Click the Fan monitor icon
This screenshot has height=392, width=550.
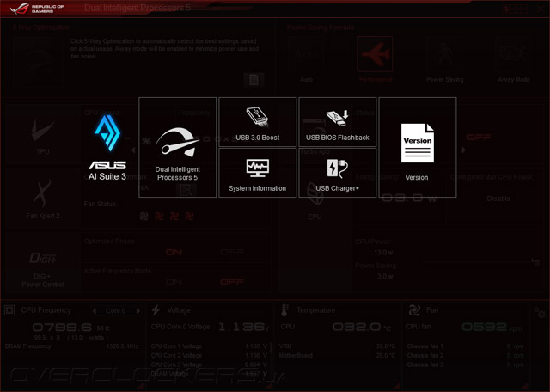pyautogui.click(x=414, y=310)
